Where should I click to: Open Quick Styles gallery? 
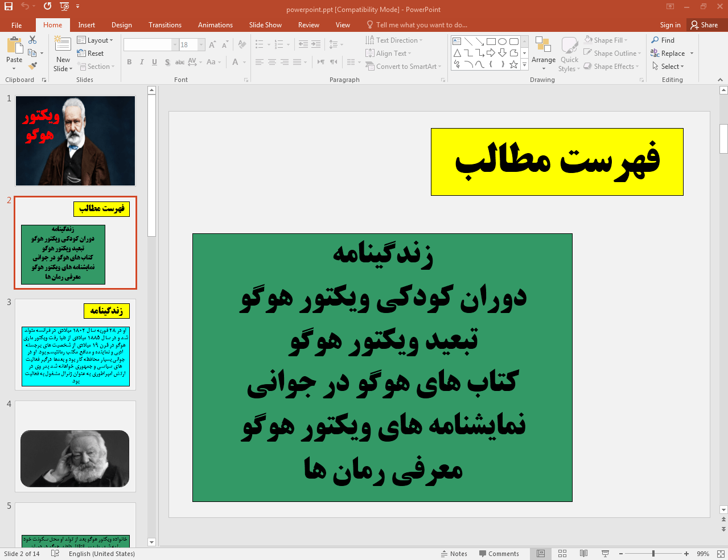[x=569, y=54]
